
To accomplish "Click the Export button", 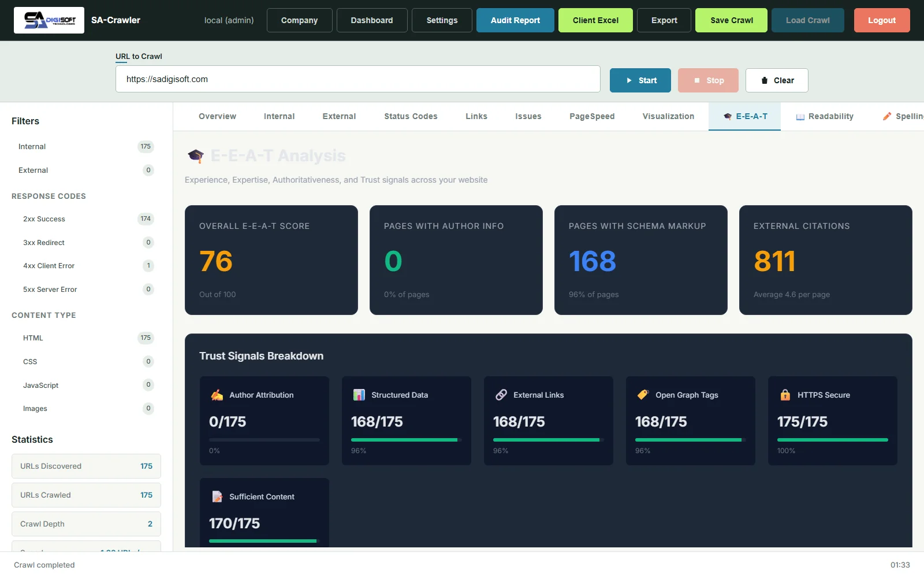I will pyautogui.click(x=664, y=20).
